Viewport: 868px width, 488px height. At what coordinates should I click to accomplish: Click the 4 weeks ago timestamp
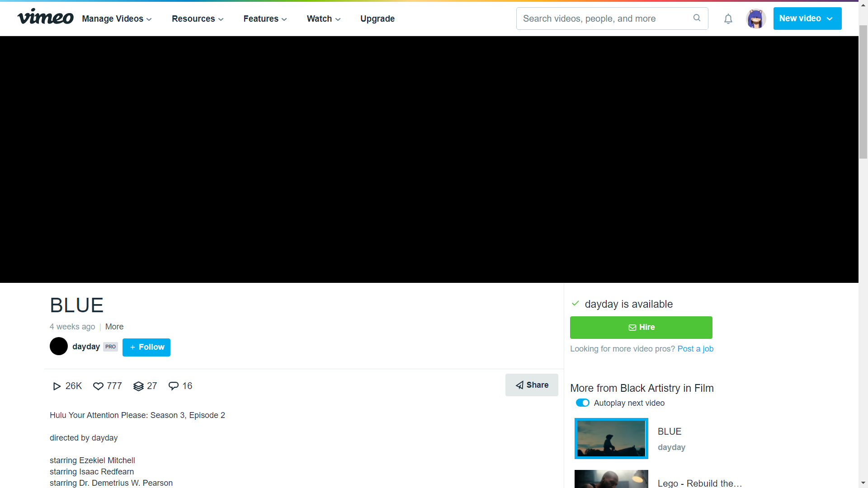[72, 327]
